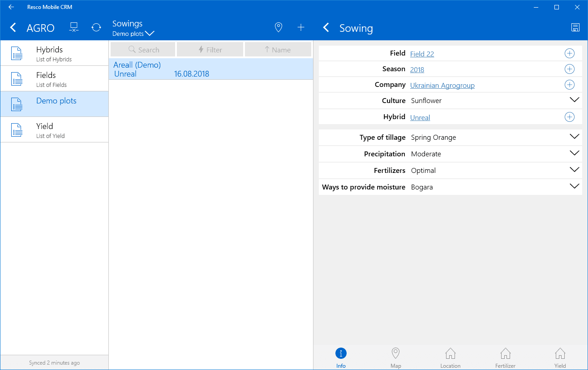Open the Filter button
Screen dimensions: 588x370
coord(210,50)
